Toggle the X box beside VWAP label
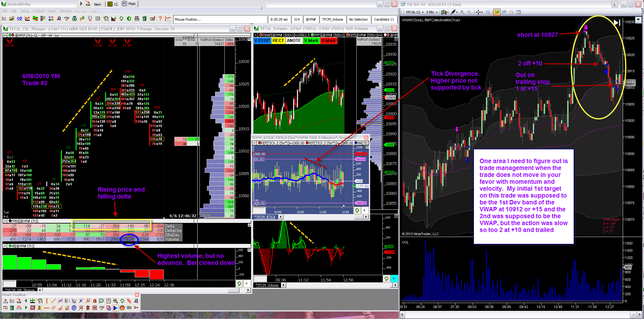This screenshot has width=644, height=319. 256,35
